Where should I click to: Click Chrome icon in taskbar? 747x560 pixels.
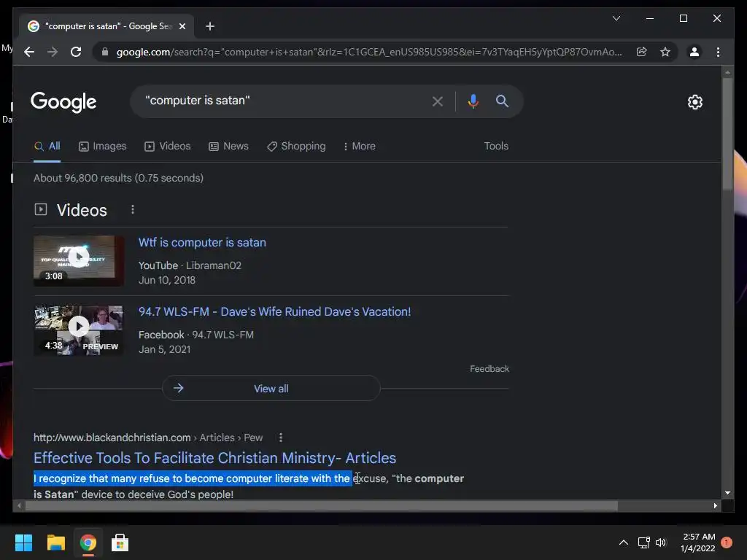click(x=88, y=542)
